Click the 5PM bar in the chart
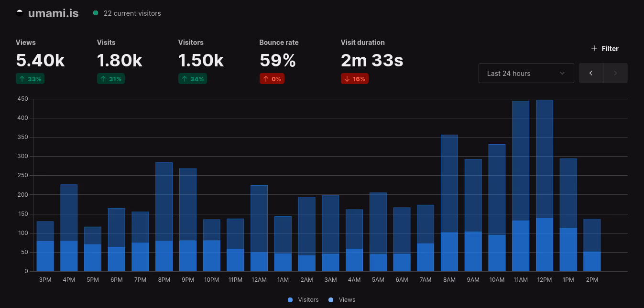Screen dimensions: 644x308 pos(93,249)
